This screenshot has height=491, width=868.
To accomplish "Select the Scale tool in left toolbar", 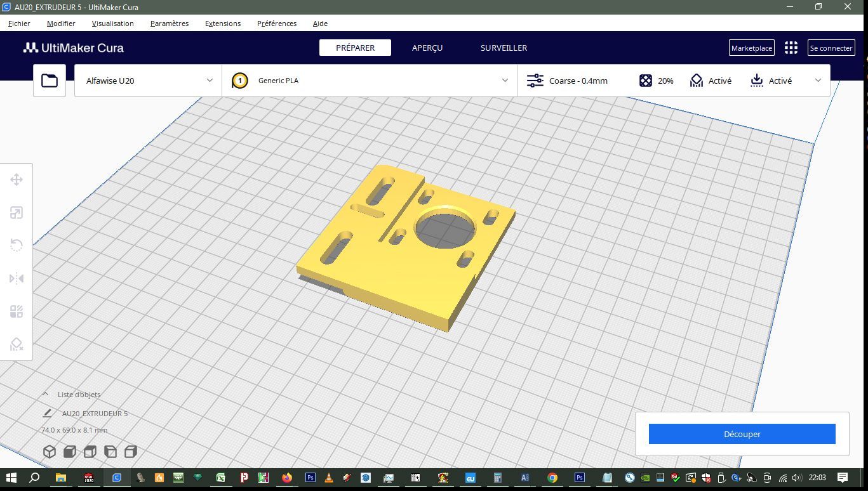I will point(17,213).
